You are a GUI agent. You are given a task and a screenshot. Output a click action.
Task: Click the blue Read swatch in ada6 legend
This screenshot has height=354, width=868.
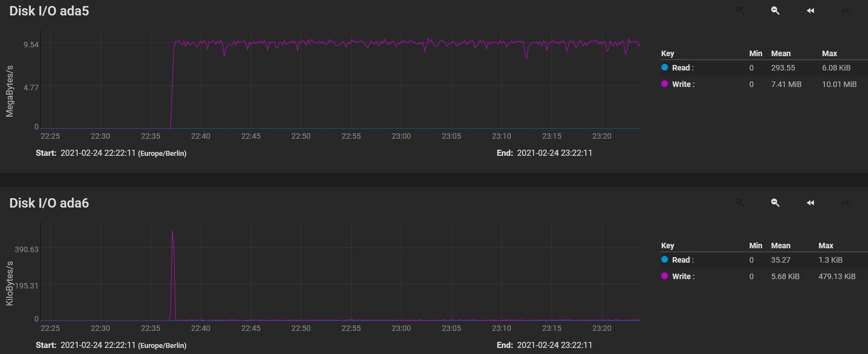[x=665, y=260]
